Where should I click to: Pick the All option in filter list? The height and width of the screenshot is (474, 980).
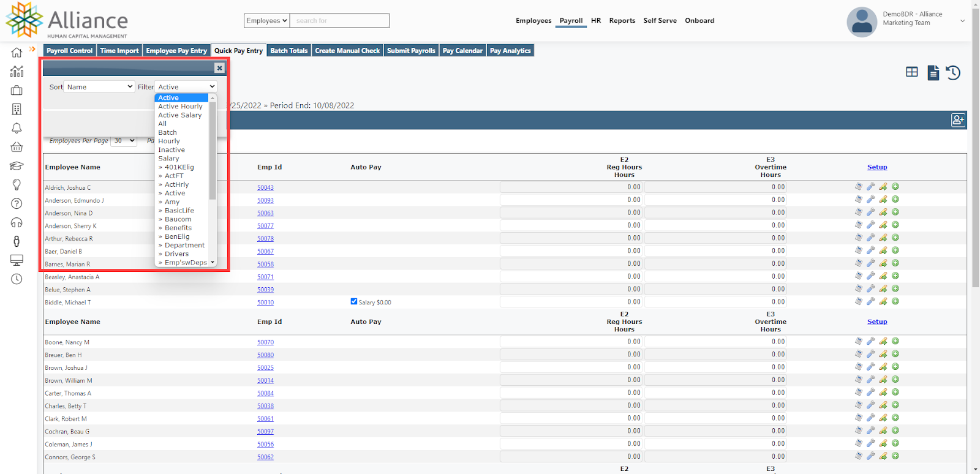(x=162, y=124)
